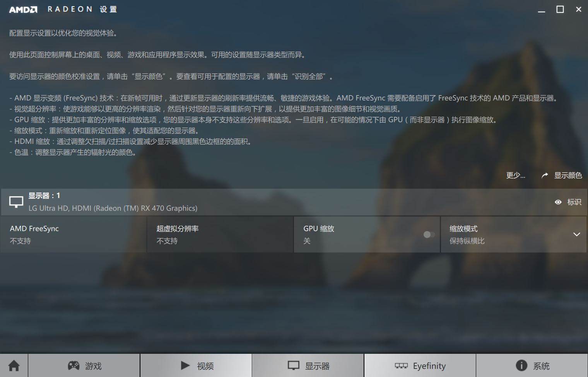The width and height of the screenshot is (588, 377).
Task: Select the 显示器 tab
Action: 308,365
